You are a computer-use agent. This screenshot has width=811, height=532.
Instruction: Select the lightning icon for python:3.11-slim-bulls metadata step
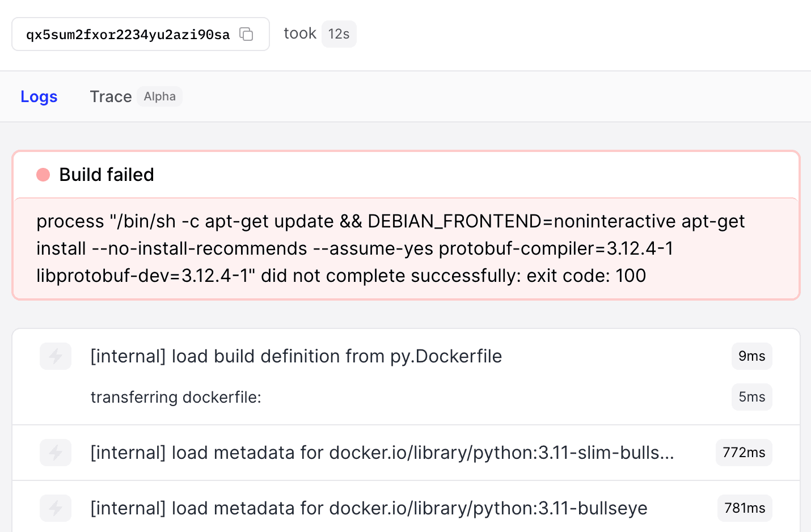(55, 453)
